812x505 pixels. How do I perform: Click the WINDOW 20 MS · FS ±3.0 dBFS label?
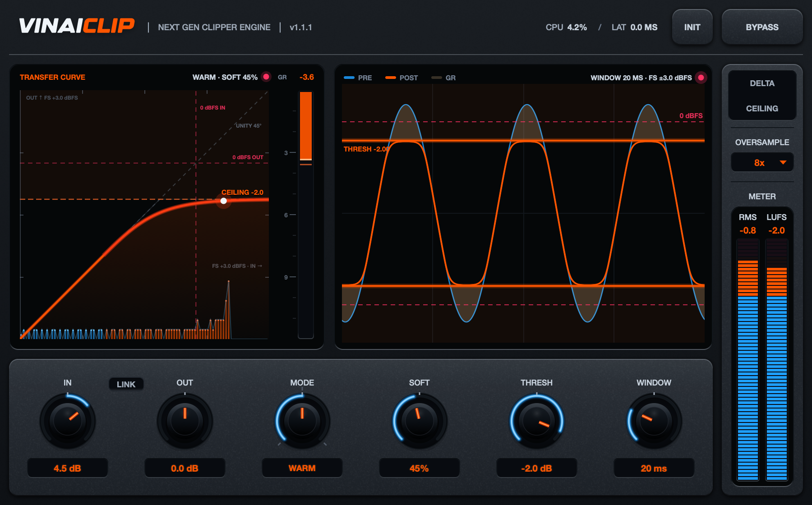click(641, 78)
